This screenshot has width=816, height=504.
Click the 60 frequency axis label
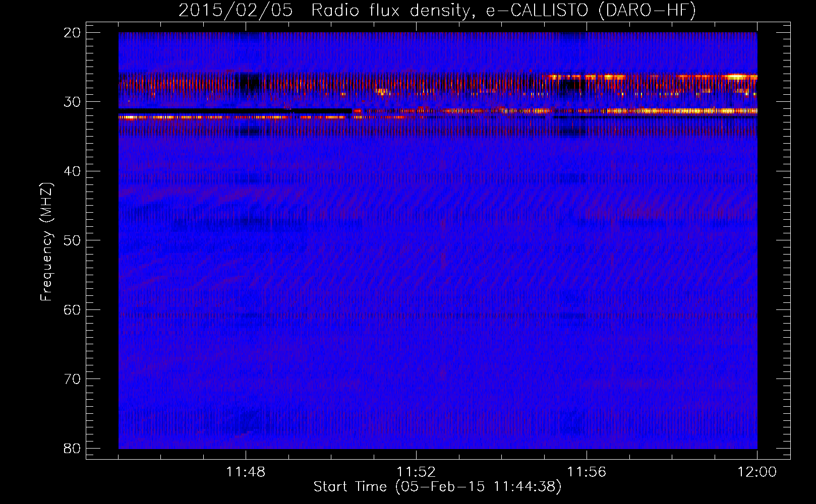point(73,310)
